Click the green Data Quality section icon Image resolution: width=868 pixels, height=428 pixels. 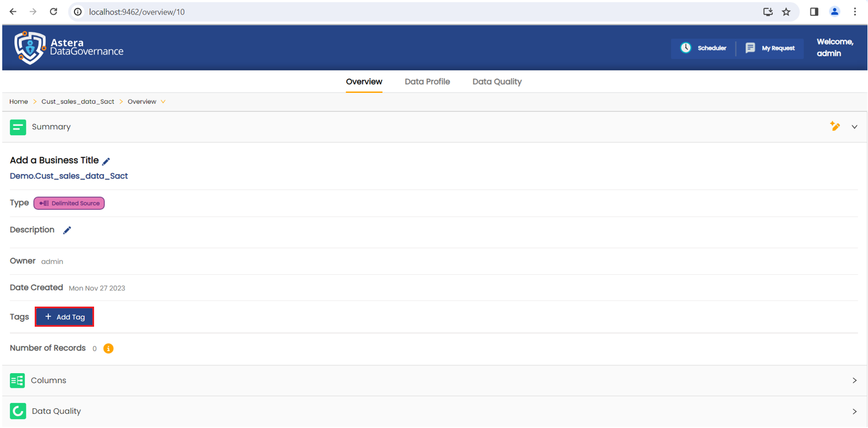coord(18,411)
